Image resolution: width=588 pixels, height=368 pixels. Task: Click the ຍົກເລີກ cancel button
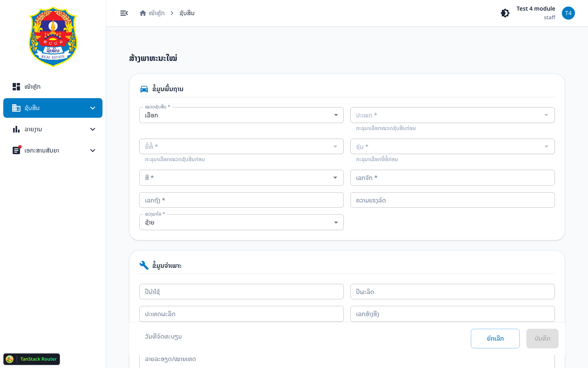click(x=495, y=339)
